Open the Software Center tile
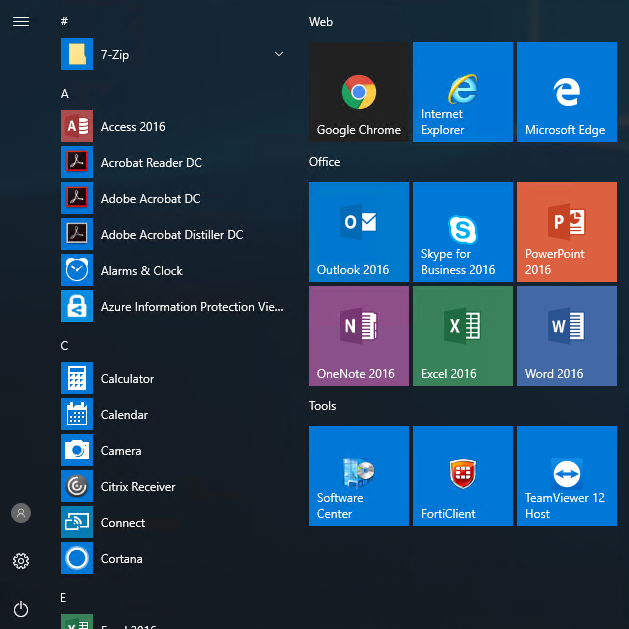This screenshot has height=629, width=629. coord(358,476)
